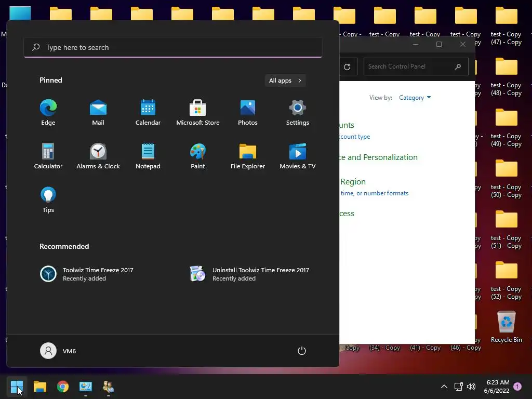Show All apps list

pyautogui.click(x=285, y=81)
